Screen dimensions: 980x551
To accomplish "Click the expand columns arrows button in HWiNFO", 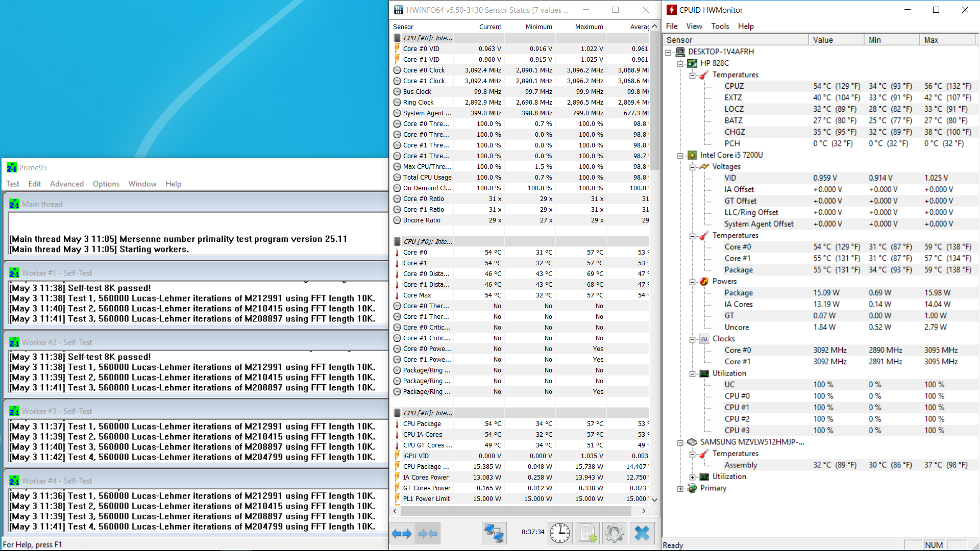I will point(402,534).
